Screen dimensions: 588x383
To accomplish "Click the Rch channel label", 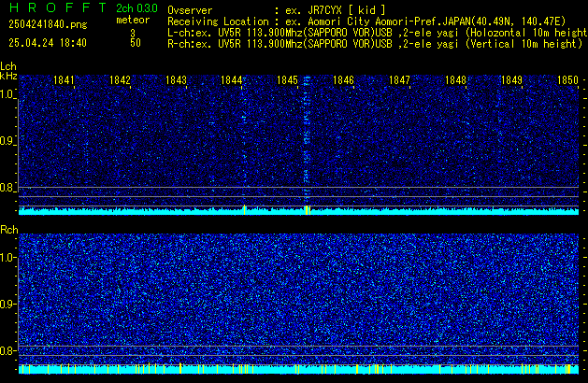I will pos(9,230).
